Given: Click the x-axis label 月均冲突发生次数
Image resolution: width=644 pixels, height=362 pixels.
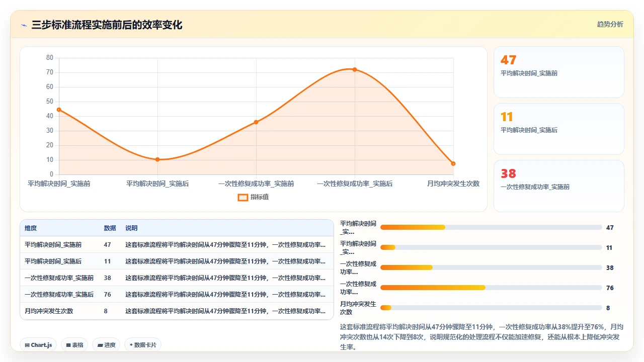Looking at the screenshot, I should pyautogui.click(x=453, y=184).
